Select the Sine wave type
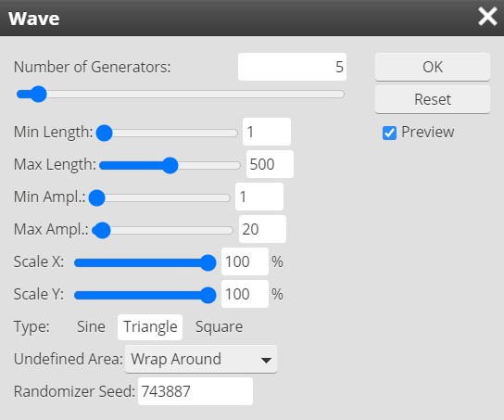504x420 pixels. click(91, 326)
